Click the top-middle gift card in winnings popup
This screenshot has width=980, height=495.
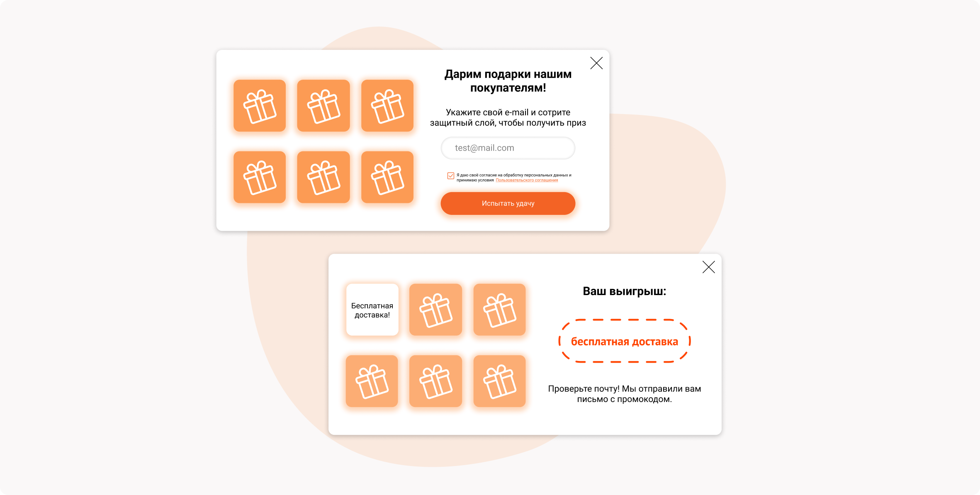tap(435, 310)
